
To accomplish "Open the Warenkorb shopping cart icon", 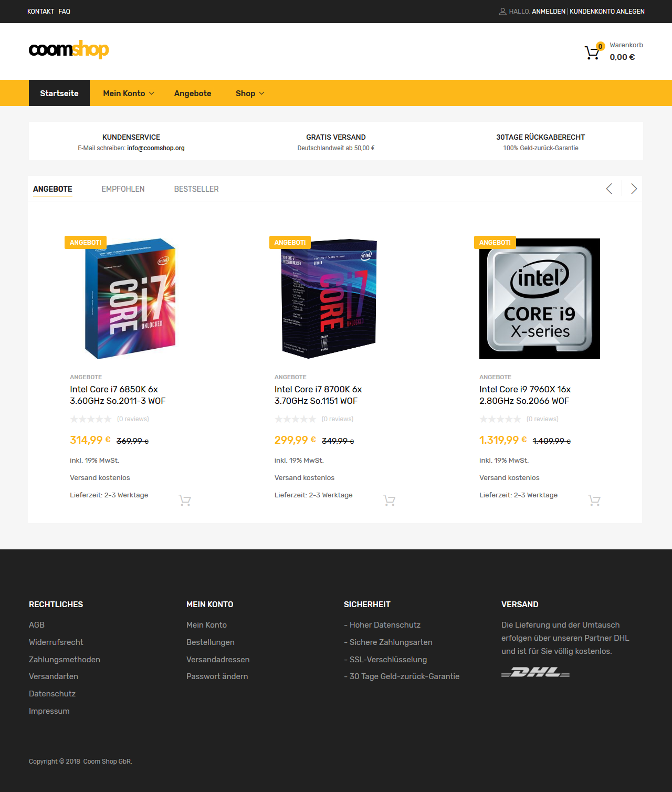I will click(592, 53).
